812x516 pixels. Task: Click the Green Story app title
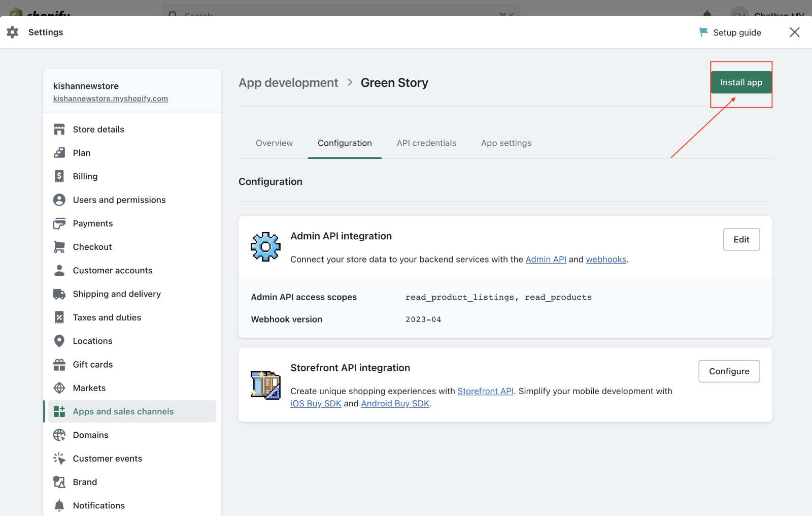[x=394, y=83]
